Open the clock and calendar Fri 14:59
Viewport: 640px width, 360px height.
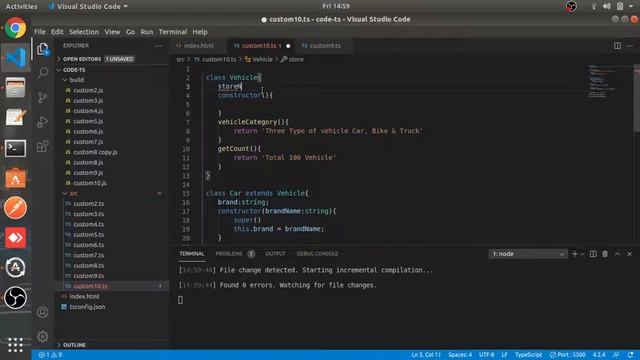(x=336, y=6)
